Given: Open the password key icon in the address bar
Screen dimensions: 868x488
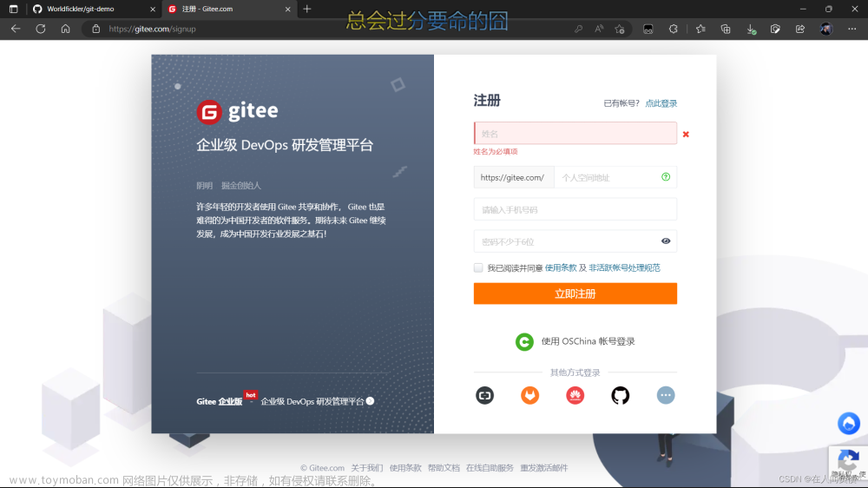Looking at the screenshot, I should tap(578, 29).
